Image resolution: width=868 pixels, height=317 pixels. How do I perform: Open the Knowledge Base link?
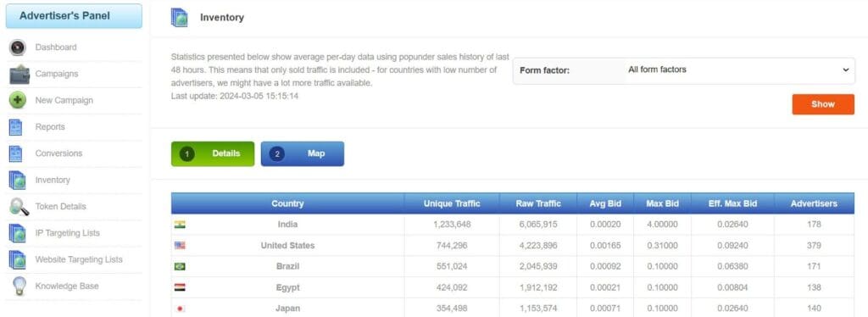(x=67, y=286)
